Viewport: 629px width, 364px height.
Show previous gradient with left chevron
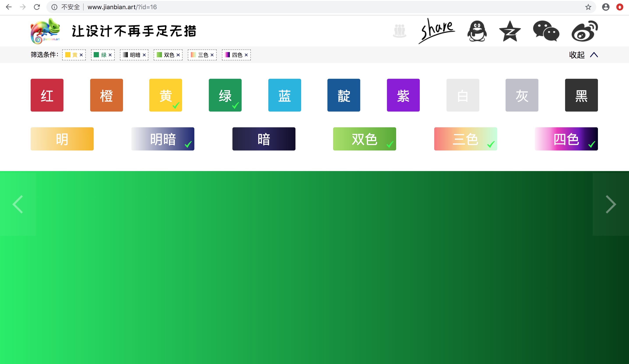[x=18, y=204]
